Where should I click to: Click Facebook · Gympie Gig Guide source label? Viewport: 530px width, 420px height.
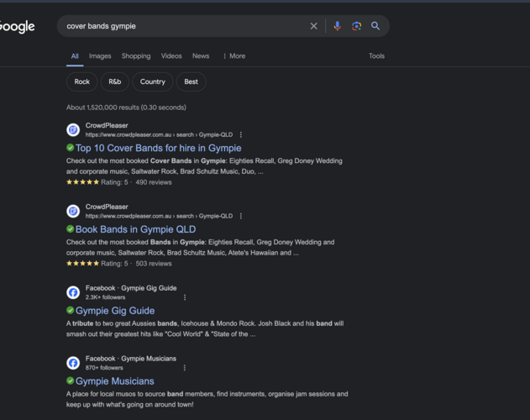tap(131, 288)
